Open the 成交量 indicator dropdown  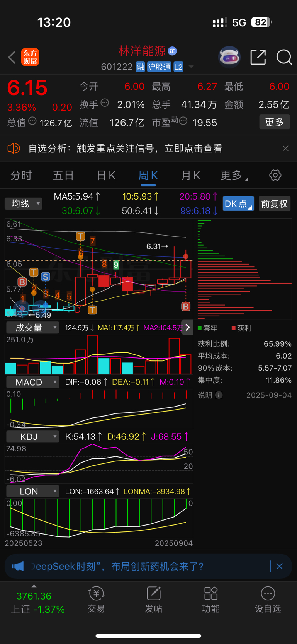pyautogui.click(x=33, y=328)
